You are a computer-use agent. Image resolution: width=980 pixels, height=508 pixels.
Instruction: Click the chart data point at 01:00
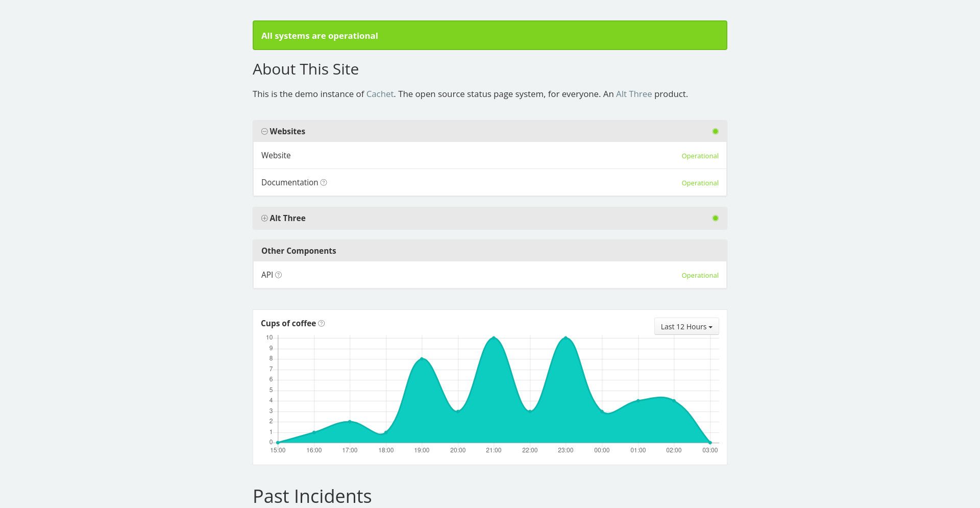638,400
